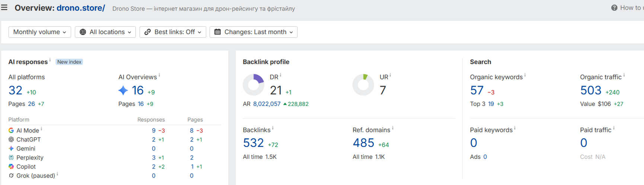Click the AI Overviews sparkle icon
Screen dimensions: 644x185
pyautogui.click(x=123, y=90)
